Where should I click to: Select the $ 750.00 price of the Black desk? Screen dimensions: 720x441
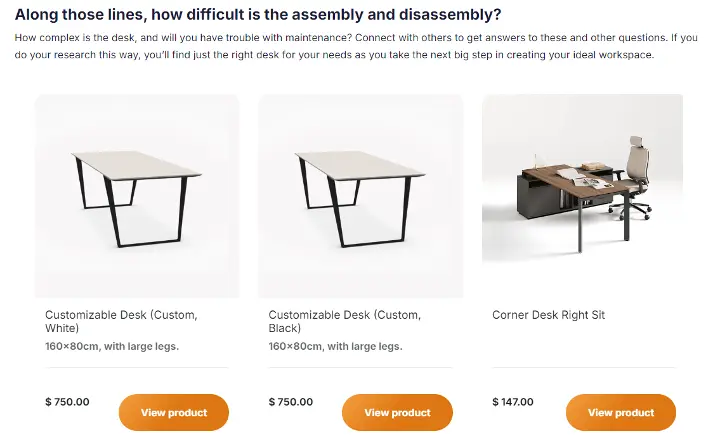[x=291, y=402]
